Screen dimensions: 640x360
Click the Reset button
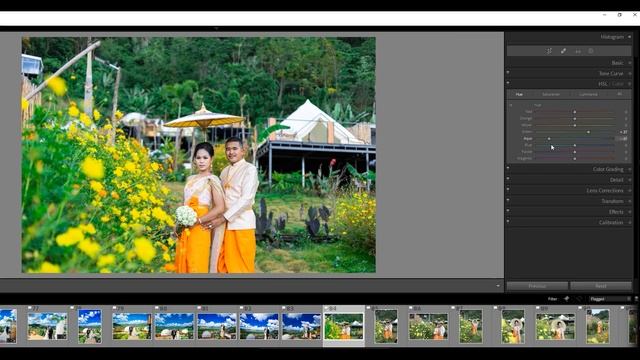point(601,286)
